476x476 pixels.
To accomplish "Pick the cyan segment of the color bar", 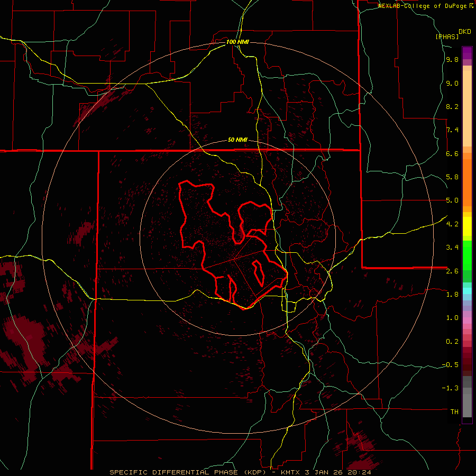I will [467, 291].
